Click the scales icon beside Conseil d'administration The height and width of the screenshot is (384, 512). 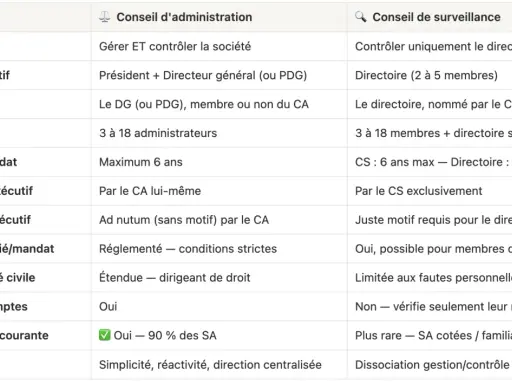[105, 17]
